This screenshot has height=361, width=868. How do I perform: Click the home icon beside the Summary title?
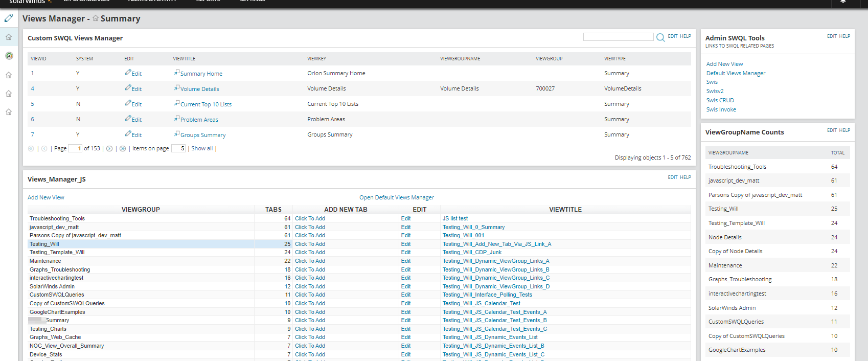[96, 18]
